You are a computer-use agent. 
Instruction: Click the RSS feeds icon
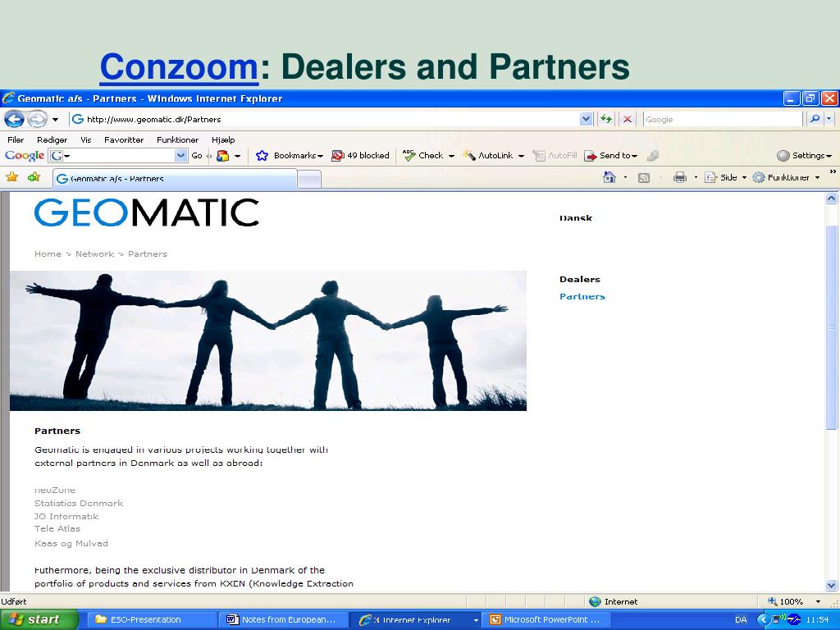[x=644, y=178]
